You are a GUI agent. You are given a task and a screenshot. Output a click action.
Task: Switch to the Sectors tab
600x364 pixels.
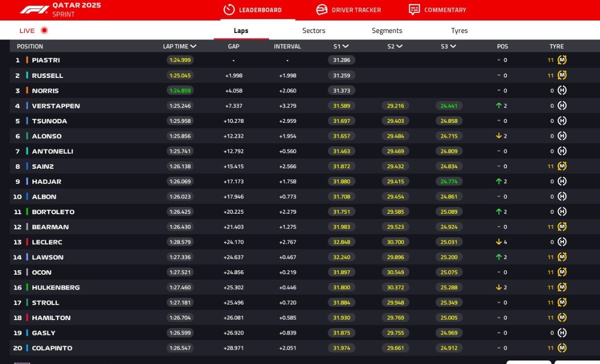pyautogui.click(x=313, y=30)
